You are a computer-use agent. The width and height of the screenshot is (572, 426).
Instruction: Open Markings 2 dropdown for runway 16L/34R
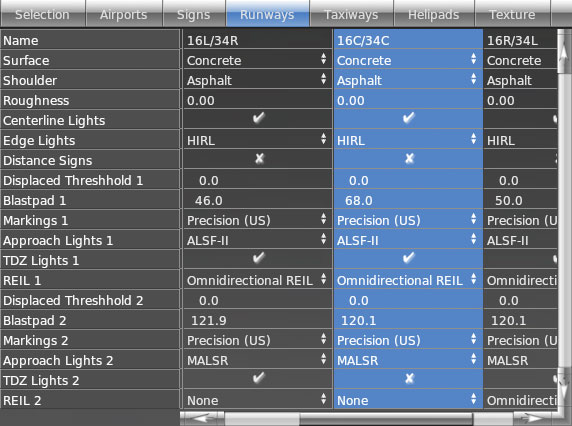[258, 340]
